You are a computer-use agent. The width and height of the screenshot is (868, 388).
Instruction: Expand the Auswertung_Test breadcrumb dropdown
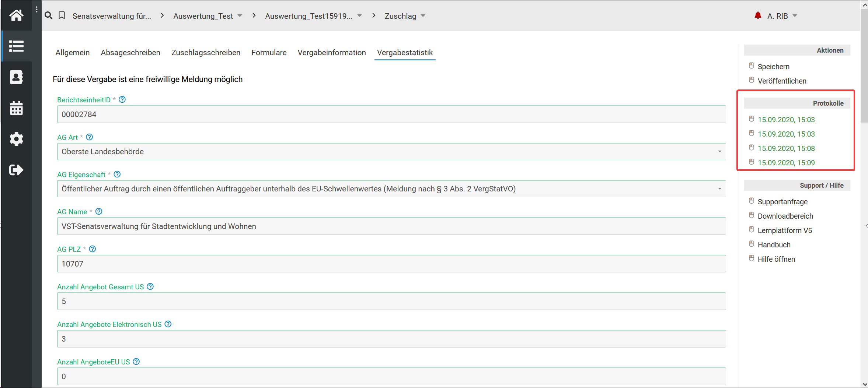[240, 16]
